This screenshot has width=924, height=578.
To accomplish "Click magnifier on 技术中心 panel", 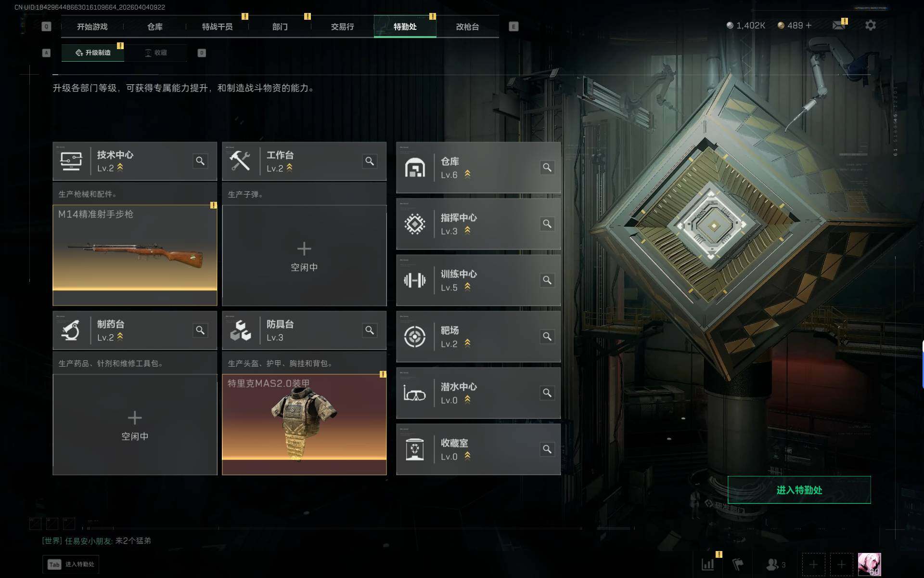I will [200, 161].
